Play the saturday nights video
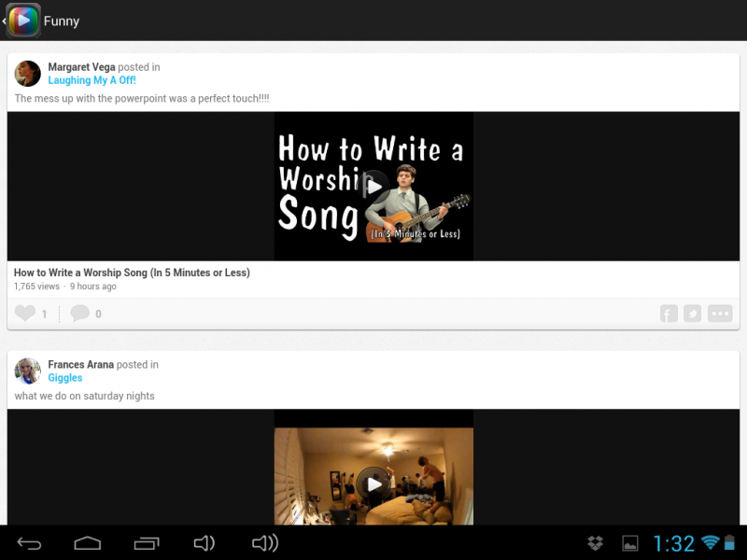Screen dimensions: 747x560 pos(374,483)
